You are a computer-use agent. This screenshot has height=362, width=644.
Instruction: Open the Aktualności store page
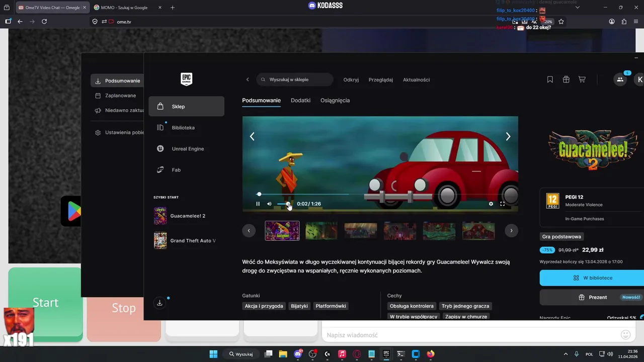pos(416,79)
